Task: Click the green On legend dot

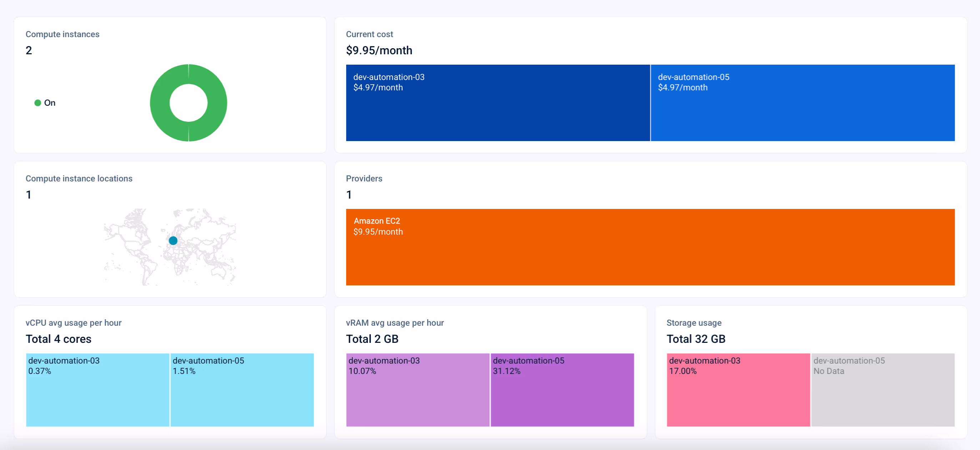Action: click(x=38, y=103)
